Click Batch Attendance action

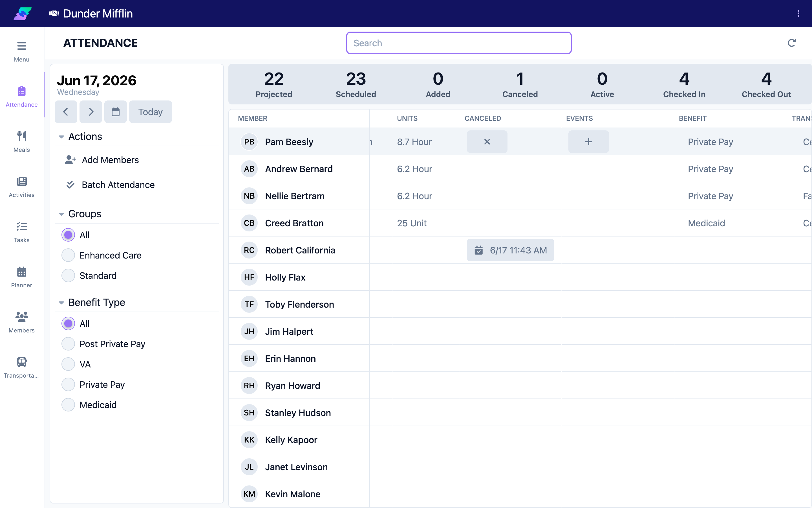[x=110, y=185]
